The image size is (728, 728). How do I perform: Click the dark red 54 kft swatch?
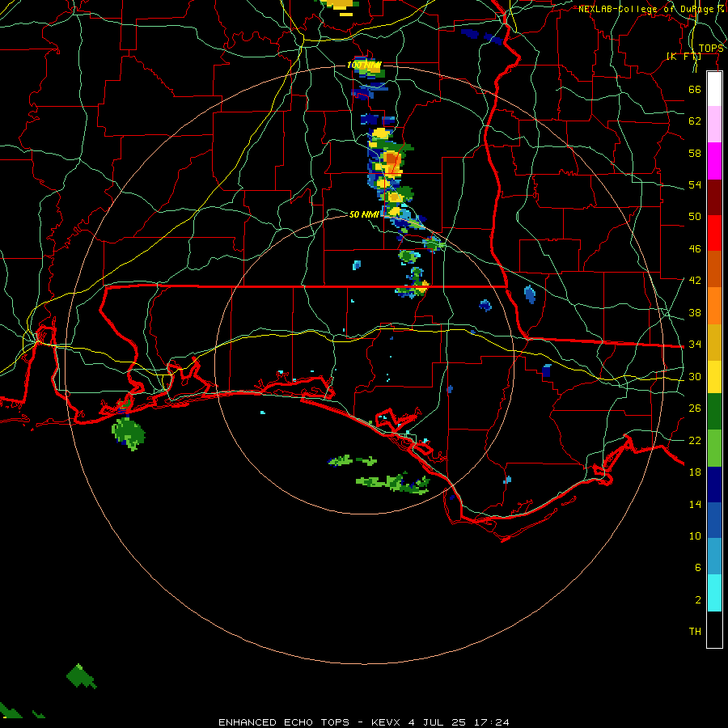tap(714, 197)
